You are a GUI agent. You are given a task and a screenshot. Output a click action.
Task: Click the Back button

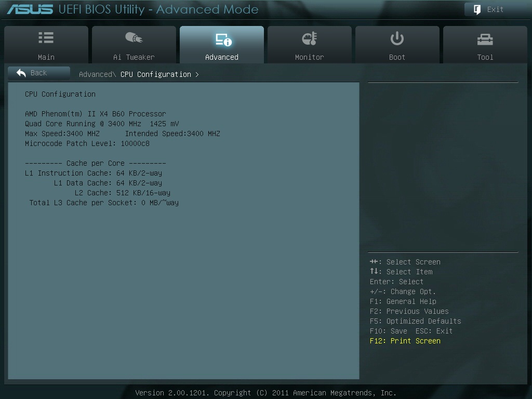point(39,73)
